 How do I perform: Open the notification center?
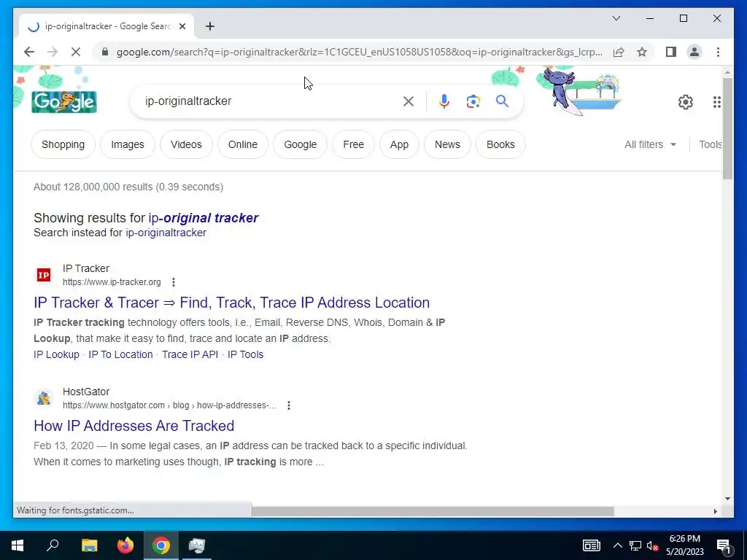(724, 545)
